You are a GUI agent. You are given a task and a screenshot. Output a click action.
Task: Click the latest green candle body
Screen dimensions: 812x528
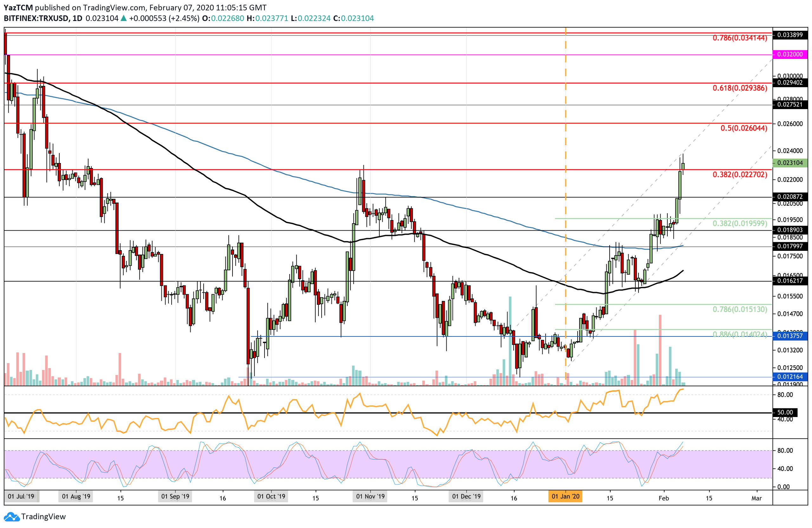pyautogui.click(x=683, y=166)
